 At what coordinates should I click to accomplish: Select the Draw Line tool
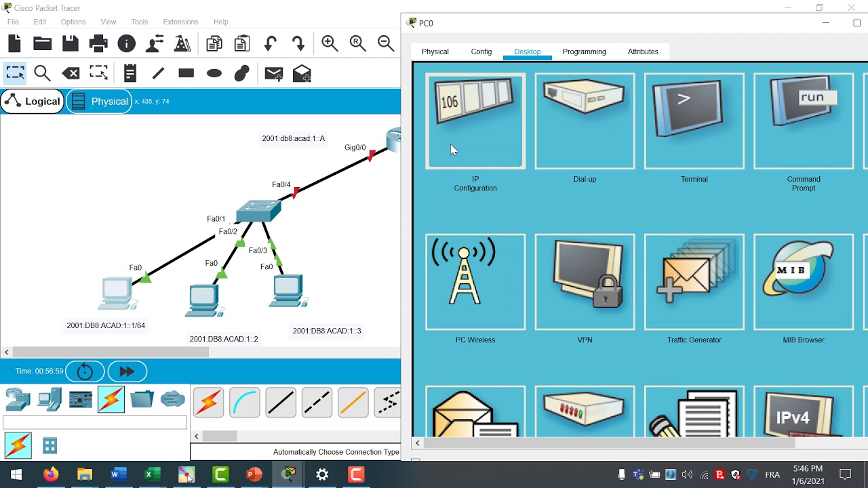click(x=158, y=73)
